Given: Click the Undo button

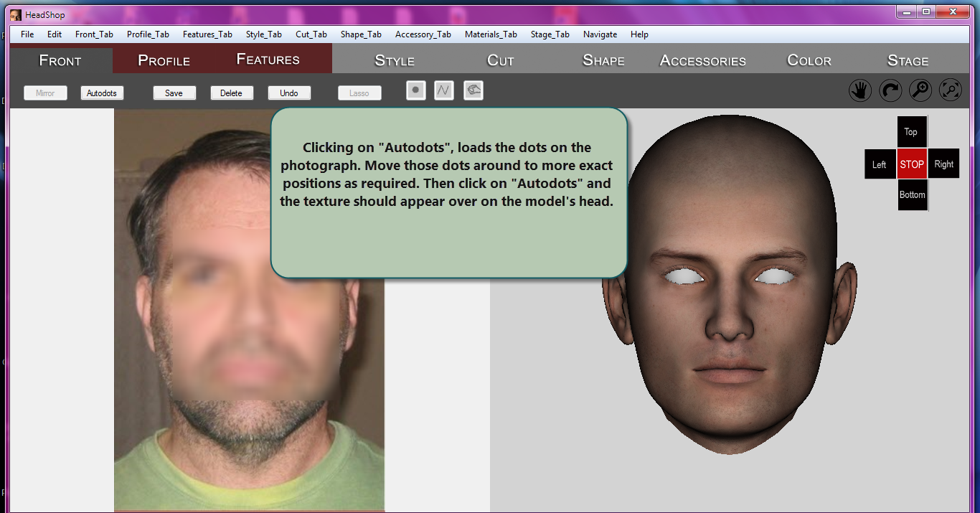Looking at the screenshot, I should click(x=289, y=93).
